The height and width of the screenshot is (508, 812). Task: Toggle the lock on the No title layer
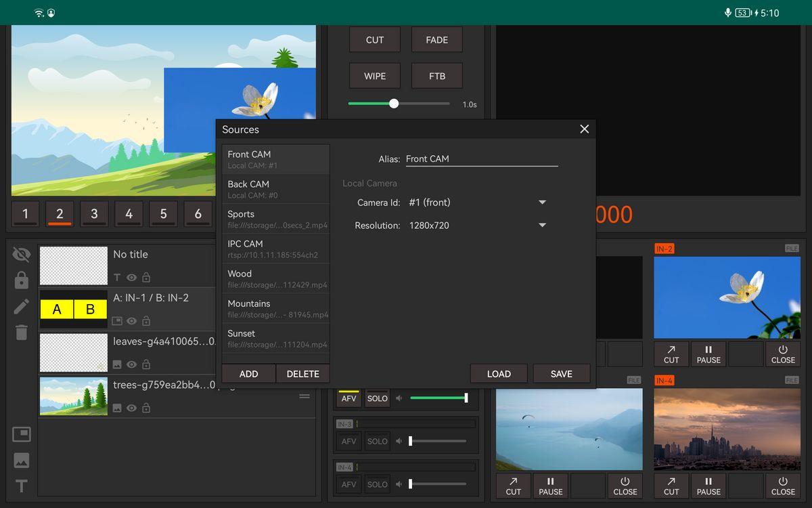point(146,278)
